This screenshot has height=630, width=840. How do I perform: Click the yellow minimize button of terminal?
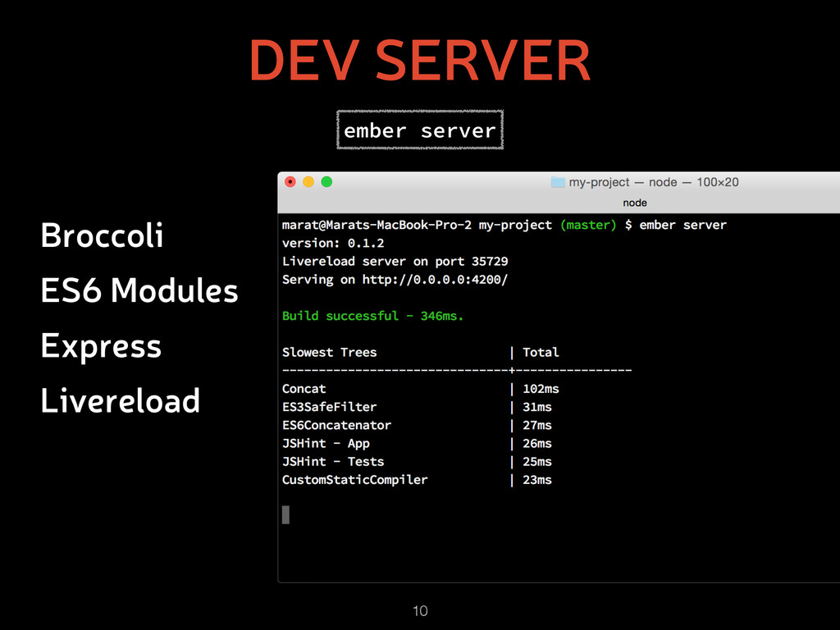click(x=308, y=182)
